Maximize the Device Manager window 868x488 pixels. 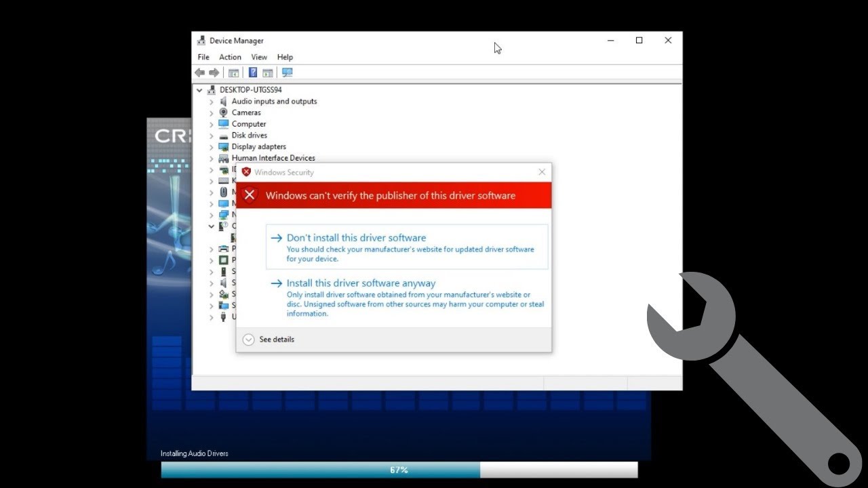pyautogui.click(x=639, y=41)
